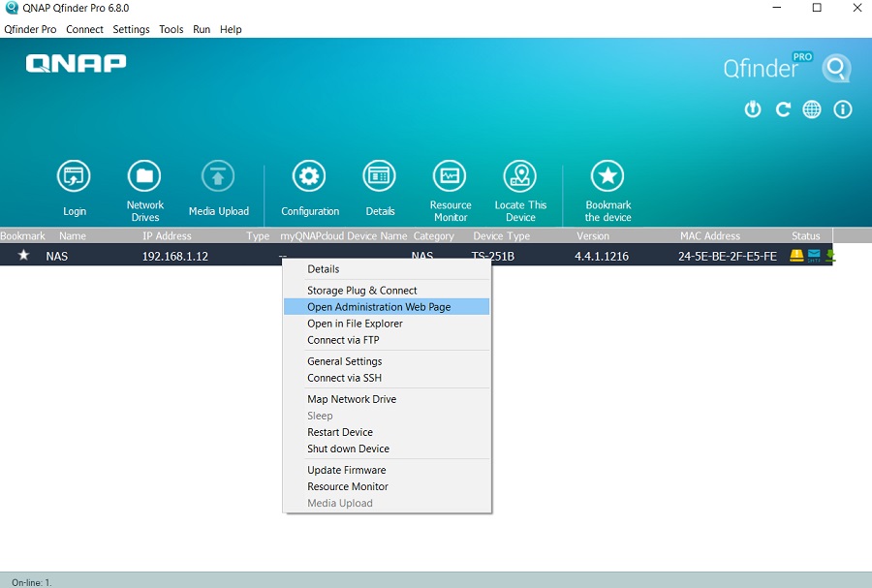Choose Open Administration Web Page
Viewport: 872px width, 588px height.
tap(387, 307)
